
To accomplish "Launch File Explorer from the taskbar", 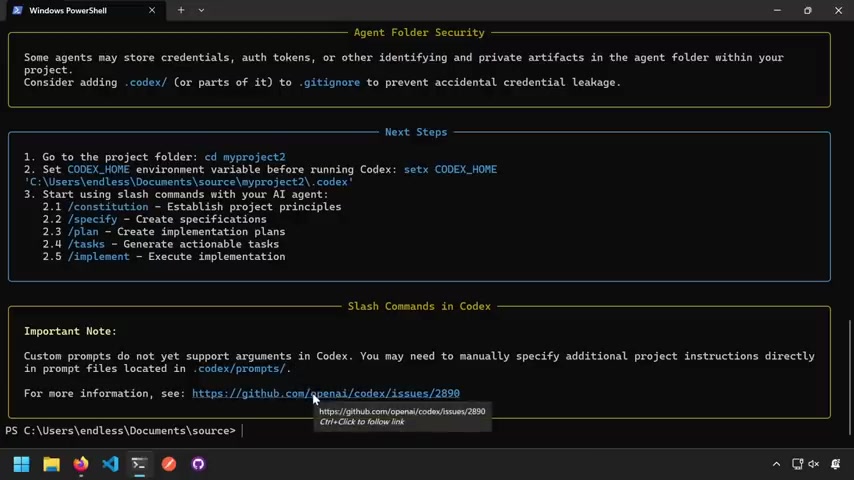I will (51, 464).
